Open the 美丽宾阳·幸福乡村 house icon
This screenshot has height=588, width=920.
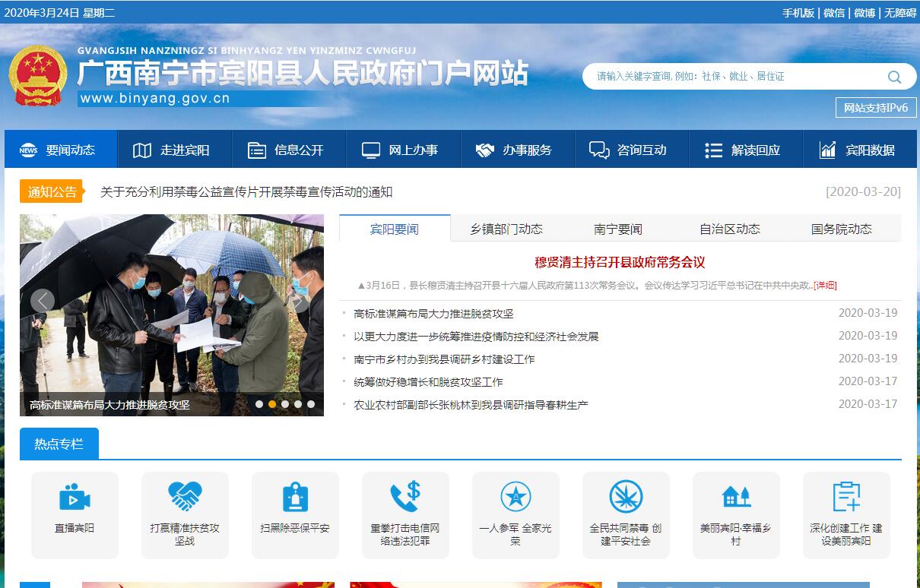coord(736,497)
